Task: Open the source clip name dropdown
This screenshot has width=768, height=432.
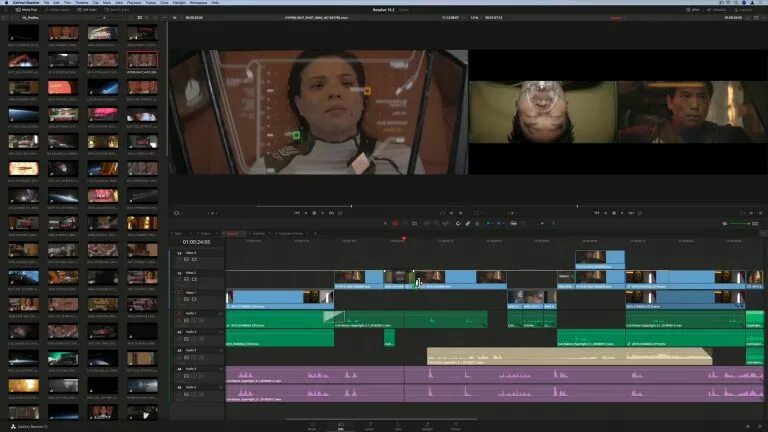Action: pyautogui.click(x=318, y=18)
